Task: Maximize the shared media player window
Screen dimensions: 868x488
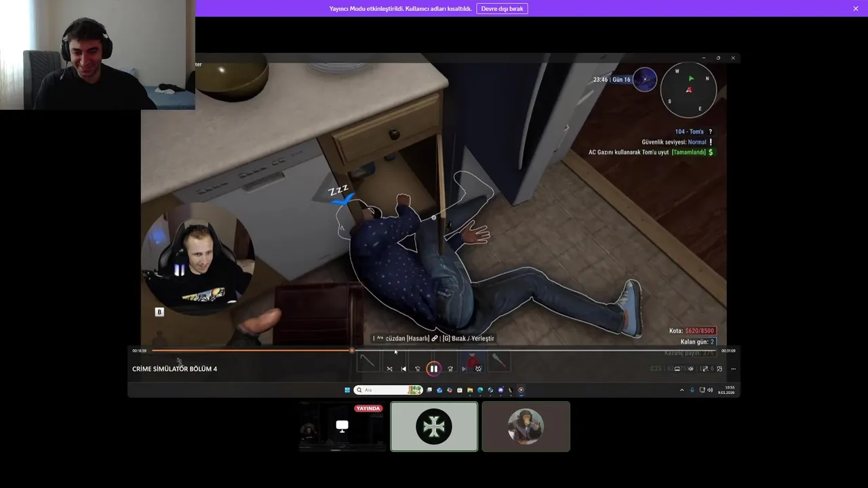Action: tap(718, 58)
